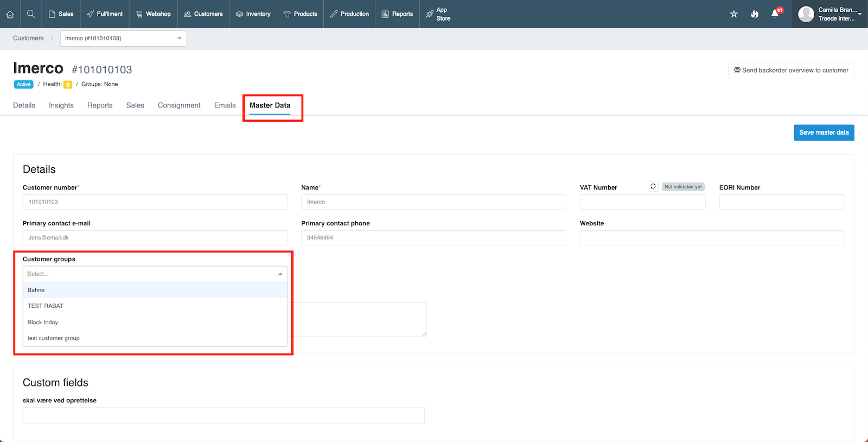Choose Black friday customer group option
This screenshot has width=868, height=442.
(x=43, y=322)
